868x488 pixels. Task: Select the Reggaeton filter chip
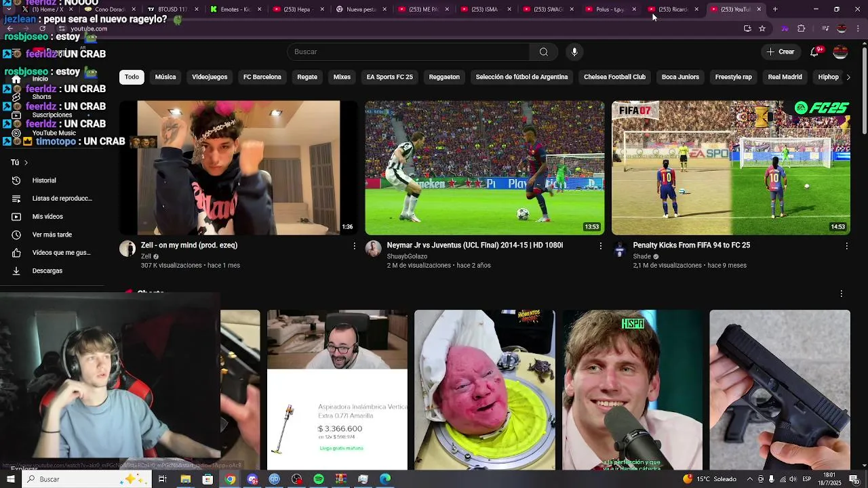[444, 77]
